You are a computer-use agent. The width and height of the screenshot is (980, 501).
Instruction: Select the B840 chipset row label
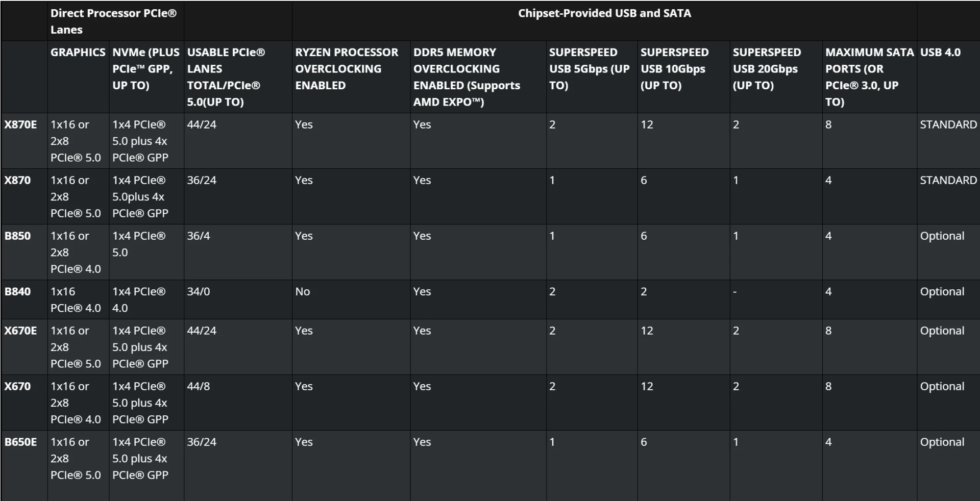click(17, 291)
